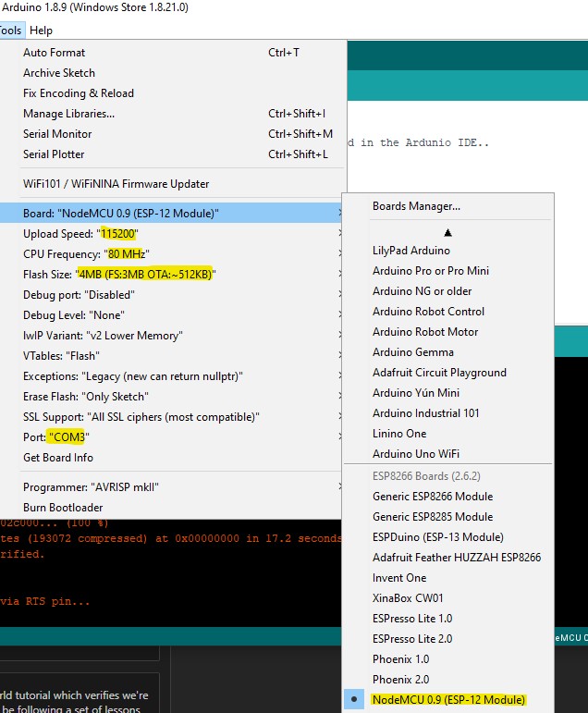Select Generic ESP8285 Module board
The image size is (588, 713).
[x=448, y=517]
